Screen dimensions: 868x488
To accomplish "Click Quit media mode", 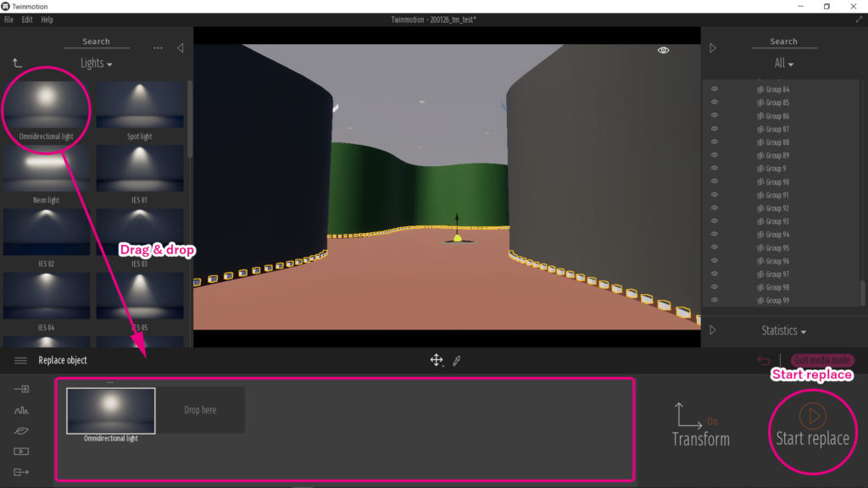I will tap(823, 360).
